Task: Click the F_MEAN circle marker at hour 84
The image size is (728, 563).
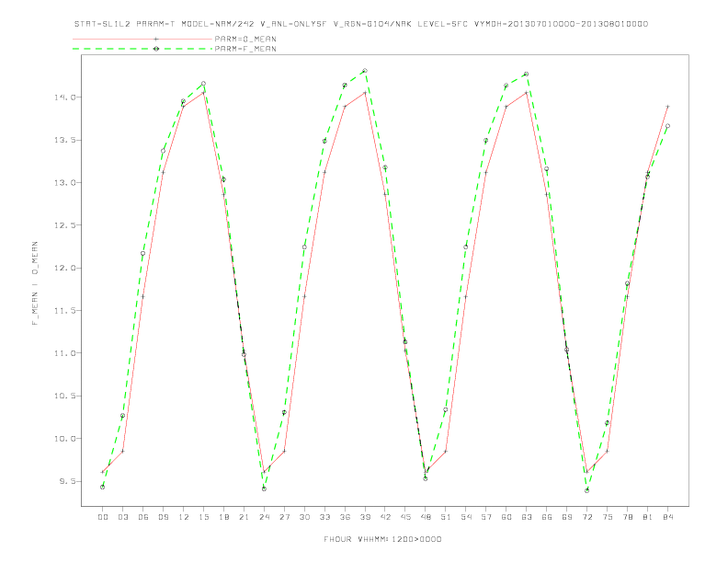Action: tap(667, 126)
